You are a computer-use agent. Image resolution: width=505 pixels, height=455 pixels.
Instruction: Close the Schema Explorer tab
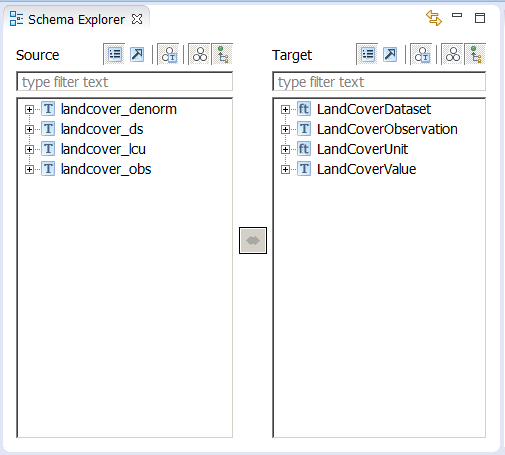tap(137, 19)
